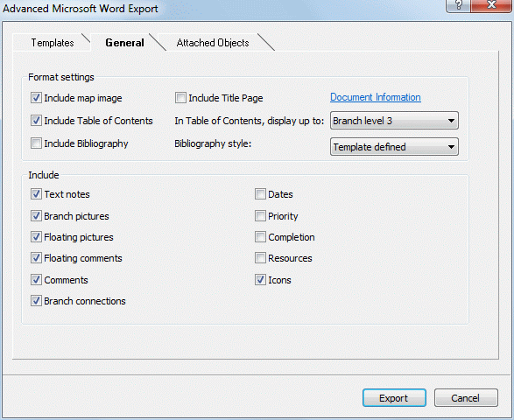Expand the Template defined bibliography style dropdown
Image resolution: width=514 pixels, height=420 pixels.
pyautogui.click(x=394, y=147)
